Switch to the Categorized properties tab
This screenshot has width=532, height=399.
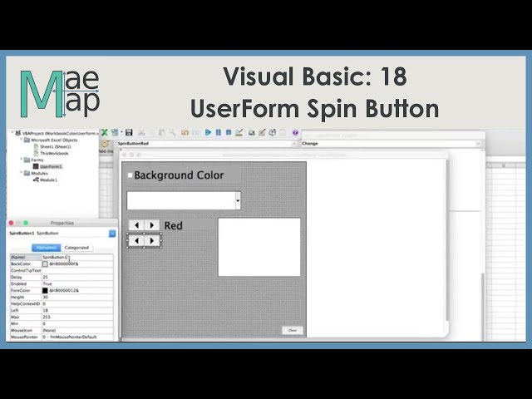pos(76,248)
